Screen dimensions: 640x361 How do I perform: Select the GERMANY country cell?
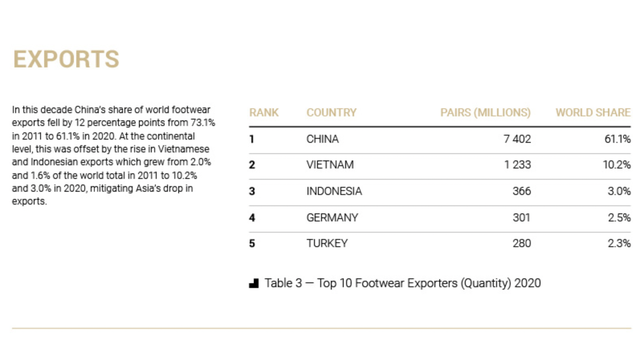pyautogui.click(x=332, y=217)
